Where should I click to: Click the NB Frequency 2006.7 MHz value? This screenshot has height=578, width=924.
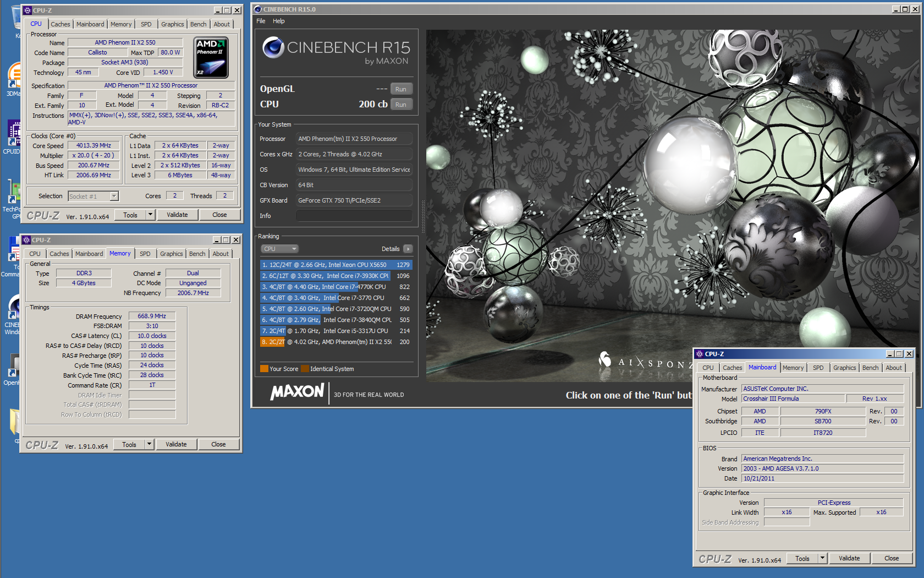click(193, 293)
